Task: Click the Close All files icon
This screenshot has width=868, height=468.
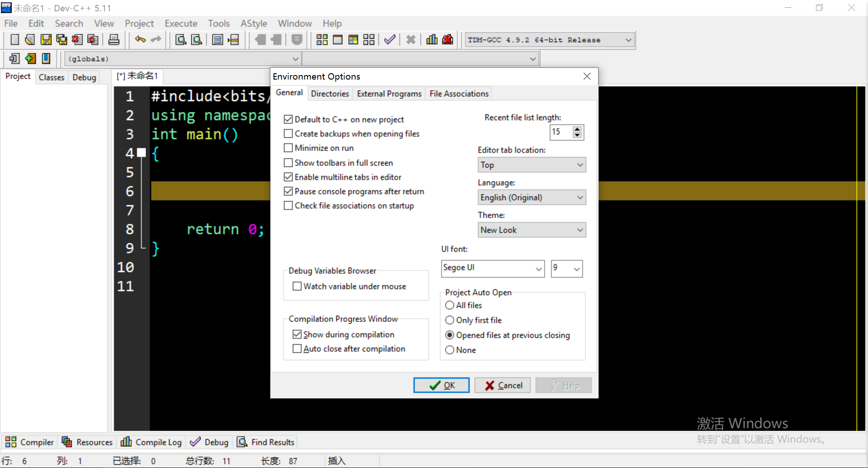Action: 93,40
